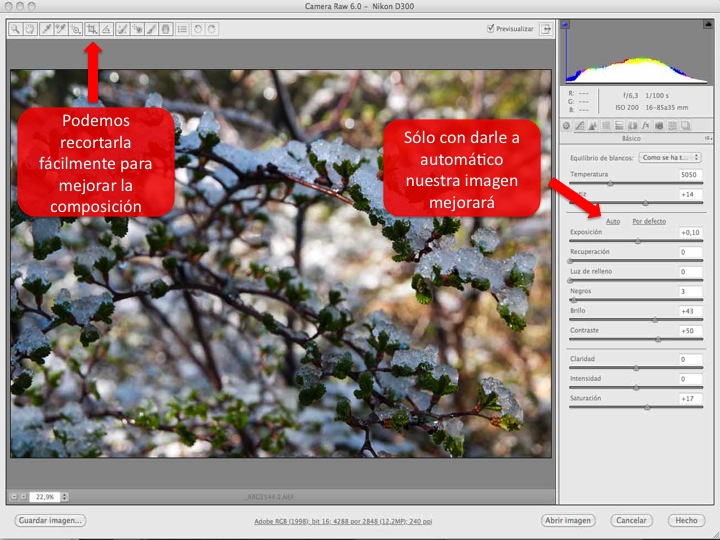The width and height of the screenshot is (720, 540).
Task: Rotate image 90° counterclockwise
Action: [198, 30]
